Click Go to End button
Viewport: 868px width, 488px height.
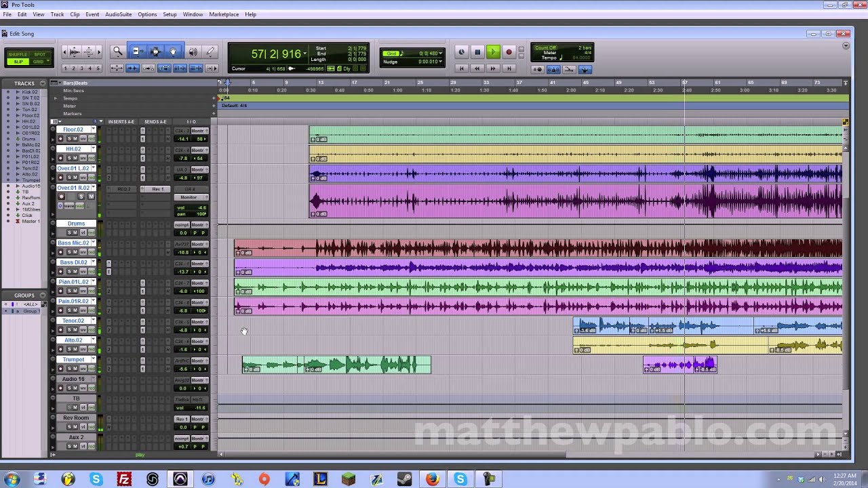[x=509, y=68]
